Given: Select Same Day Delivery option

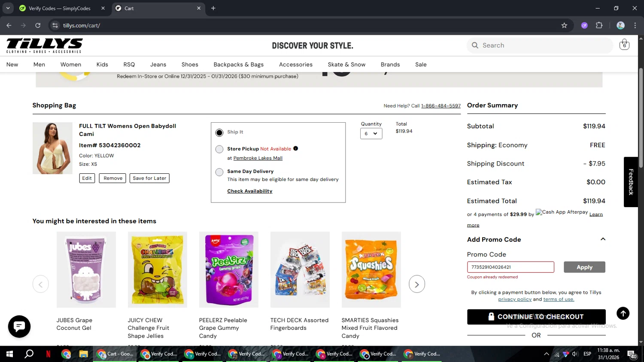Looking at the screenshot, I should click(x=219, y=172).
